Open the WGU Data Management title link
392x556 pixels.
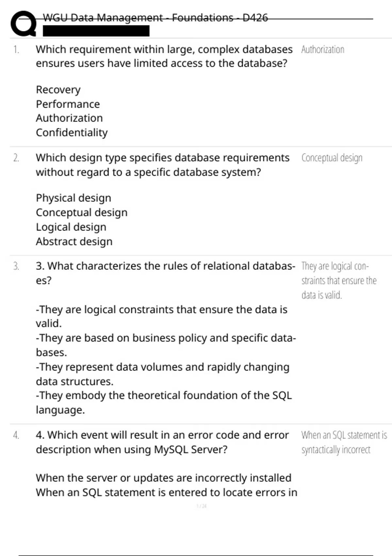click(x=155, y=18)
